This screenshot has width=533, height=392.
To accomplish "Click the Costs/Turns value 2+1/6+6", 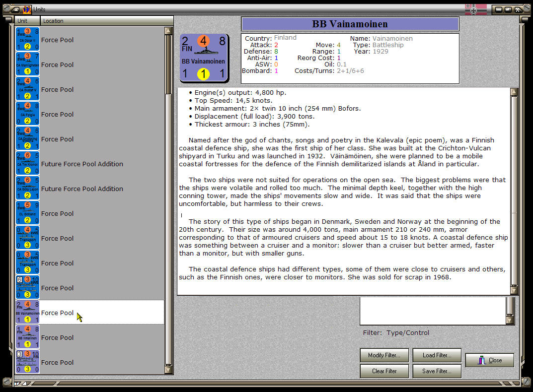I will point(350,70).
